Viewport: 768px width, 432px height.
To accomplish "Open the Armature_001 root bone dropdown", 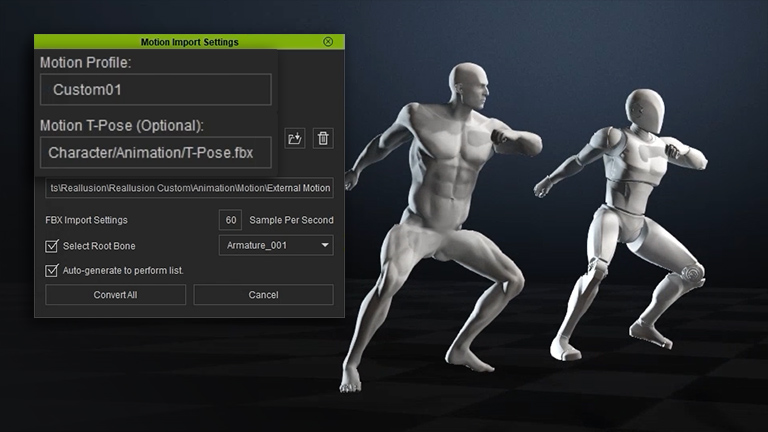I will (x=276, y=246).
